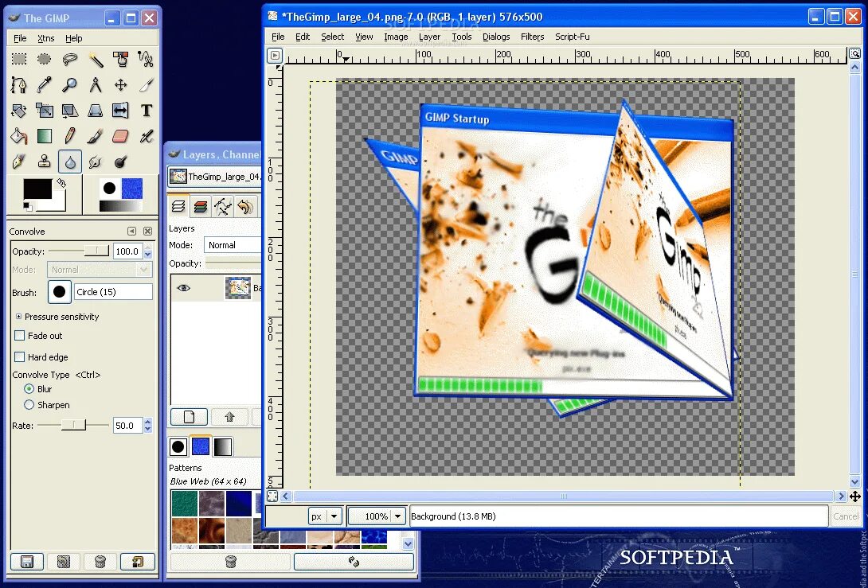868x588 pixels.
Task: Toggle Background layer eye visibility
Action: point(184,288)
